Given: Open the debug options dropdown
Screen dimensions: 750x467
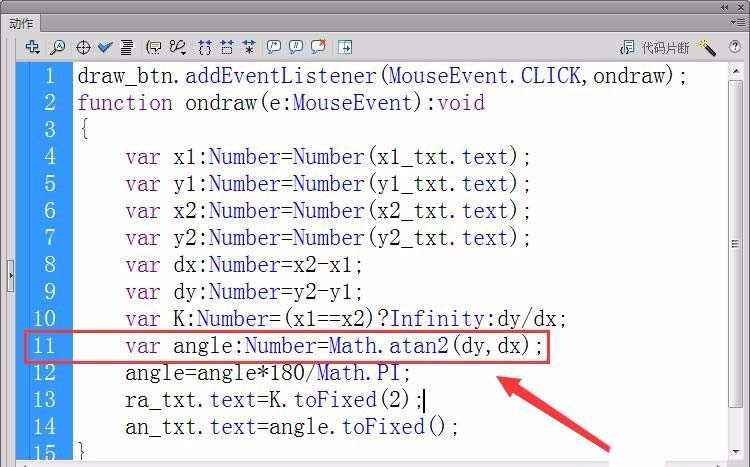Looking at the screenshot, I should tap(178, 47).
